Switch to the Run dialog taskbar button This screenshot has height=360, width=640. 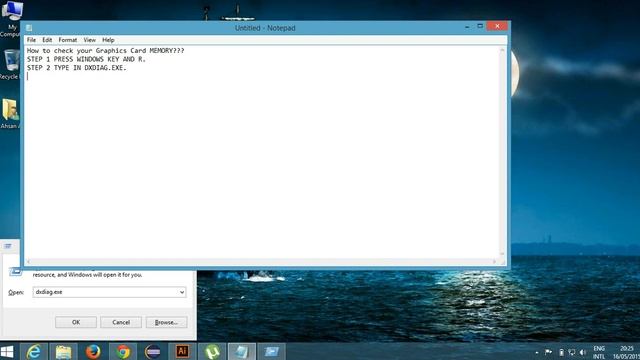(272, 351)
